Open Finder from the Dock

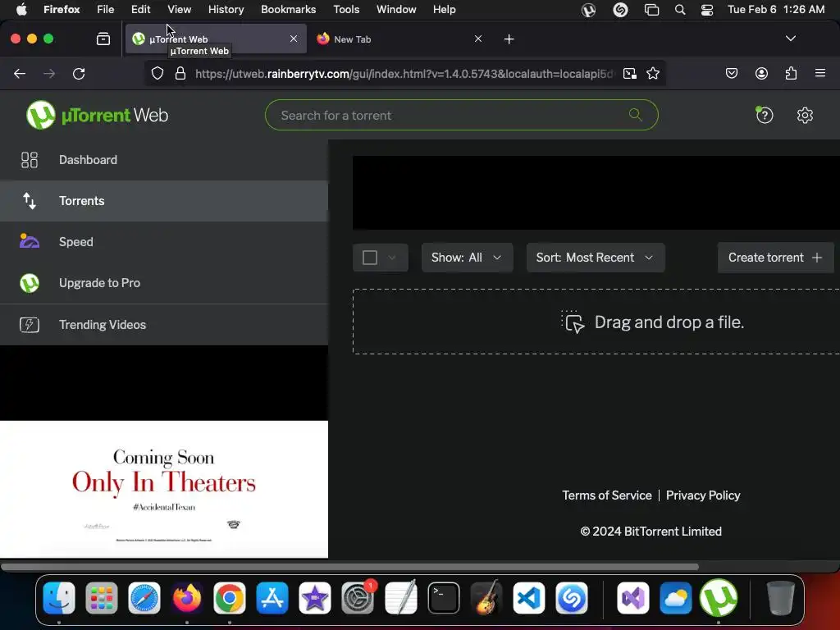point(59,598)
